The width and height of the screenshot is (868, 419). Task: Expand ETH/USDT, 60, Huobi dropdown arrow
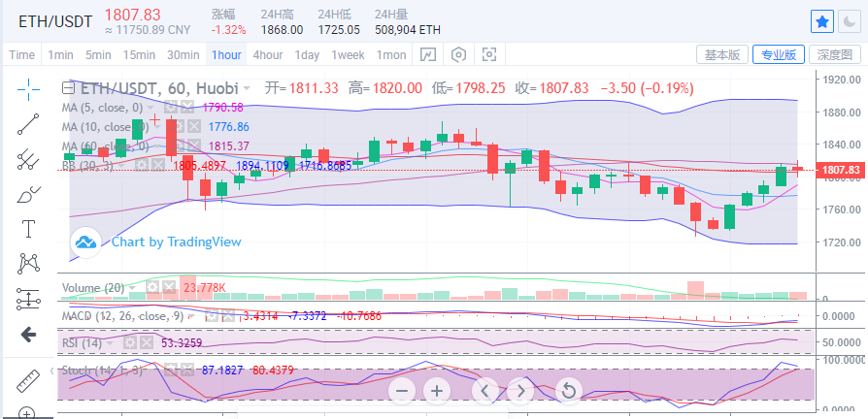247,88
